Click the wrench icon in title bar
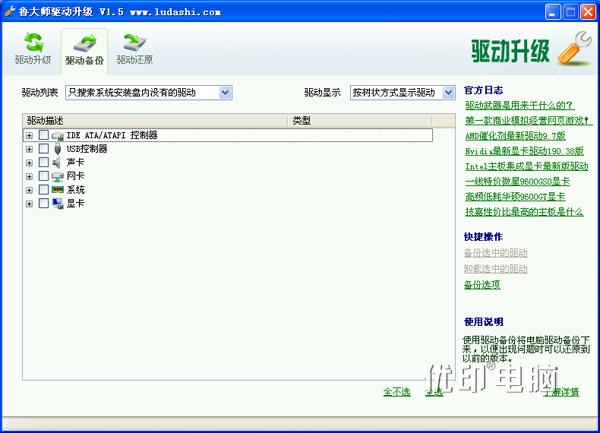Viewport: 600px width, 433px height. click(10, 11)
